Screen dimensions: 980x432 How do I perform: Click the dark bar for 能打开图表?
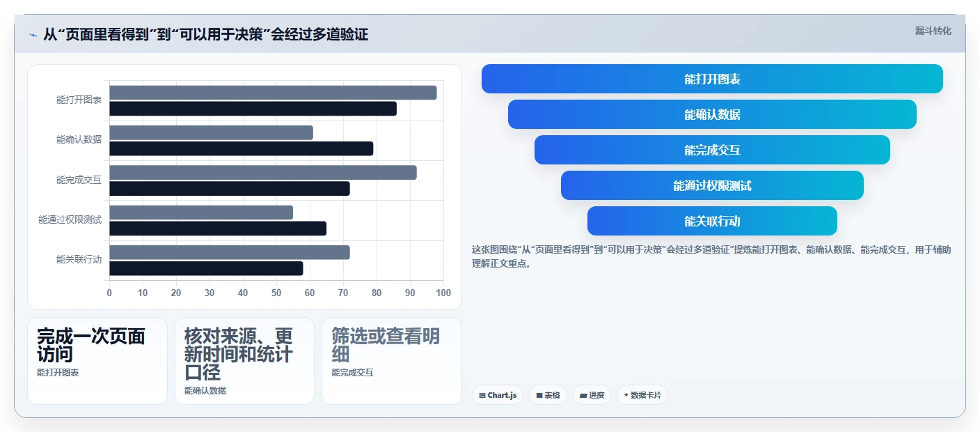click(x=253, y=109)
